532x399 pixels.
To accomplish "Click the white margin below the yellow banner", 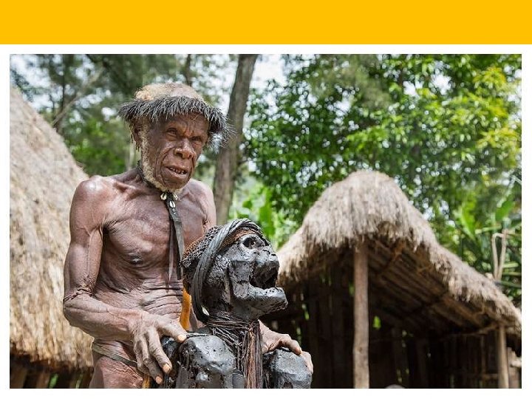I will tap(266, 50).
